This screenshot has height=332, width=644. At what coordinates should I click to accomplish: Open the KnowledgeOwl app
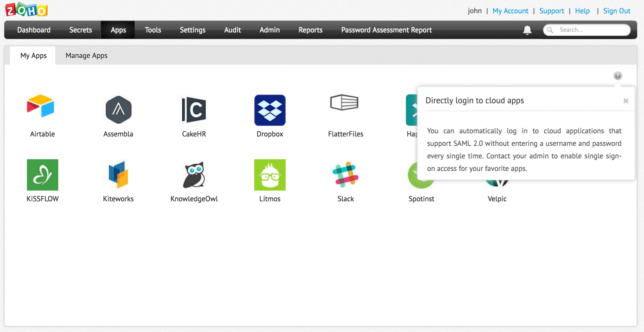(x=194, y=175)
